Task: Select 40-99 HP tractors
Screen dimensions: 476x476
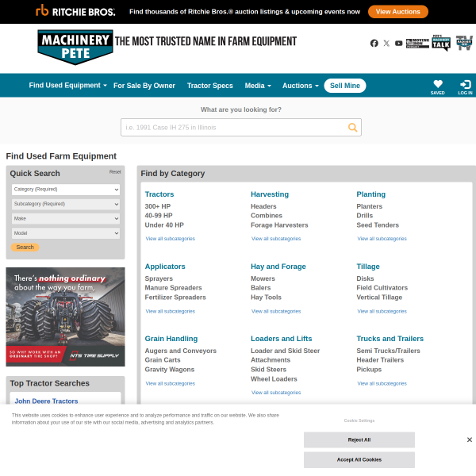Action: pyautogui.click(x=159, y=216)
